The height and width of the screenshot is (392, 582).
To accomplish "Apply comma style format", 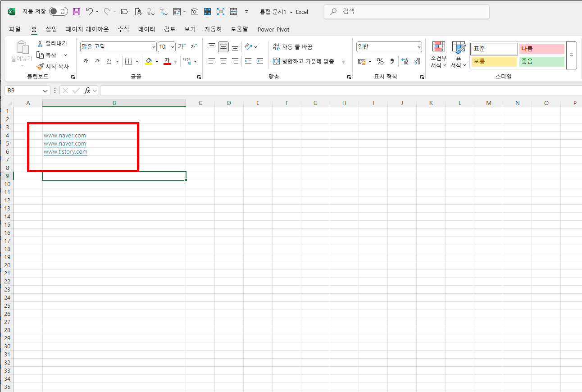I will (392, 61).
